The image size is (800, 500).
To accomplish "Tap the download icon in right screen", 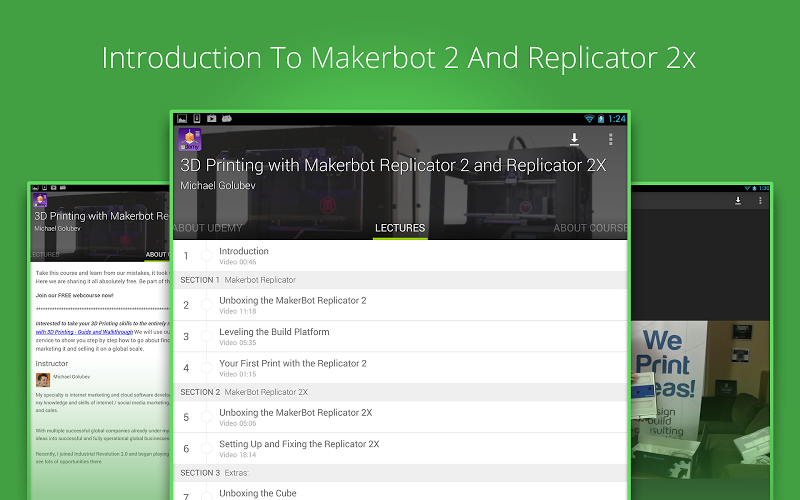I will (738, 201).
